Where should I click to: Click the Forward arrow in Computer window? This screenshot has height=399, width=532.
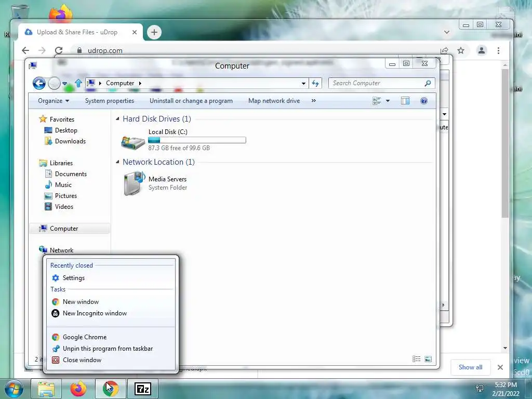click(x=54, y=83)
